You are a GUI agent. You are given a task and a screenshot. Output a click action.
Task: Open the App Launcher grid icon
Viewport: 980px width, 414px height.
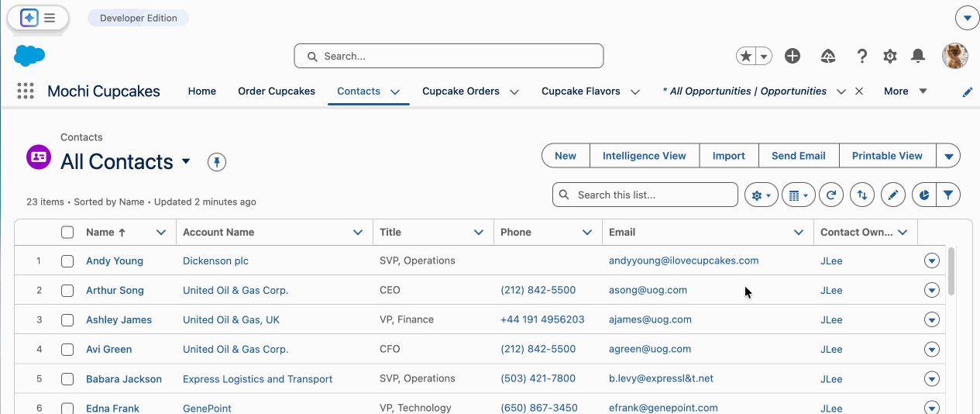pyautogui.click(x=26, y=91)
